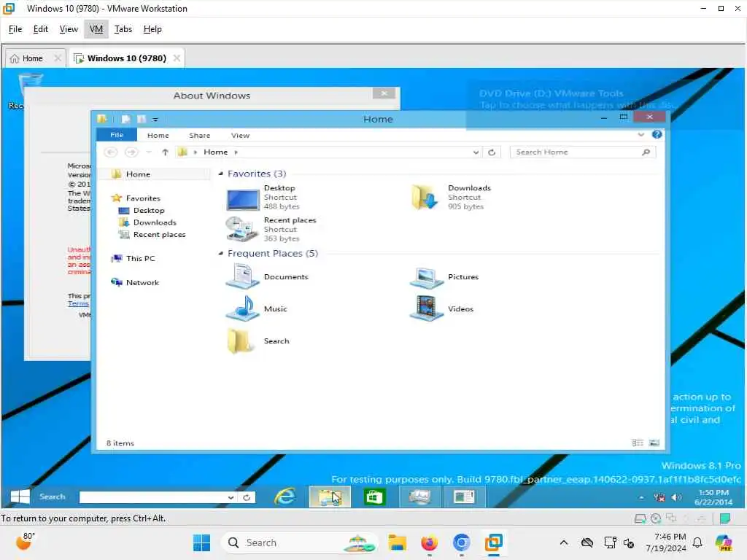
Task: Select the Pictures folder icon
Action: (x=426, y=277)
